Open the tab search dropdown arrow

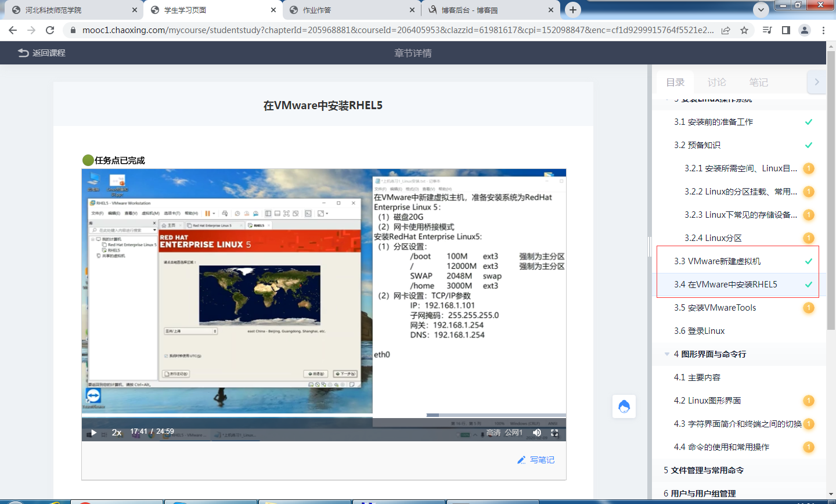pos(761,10)
